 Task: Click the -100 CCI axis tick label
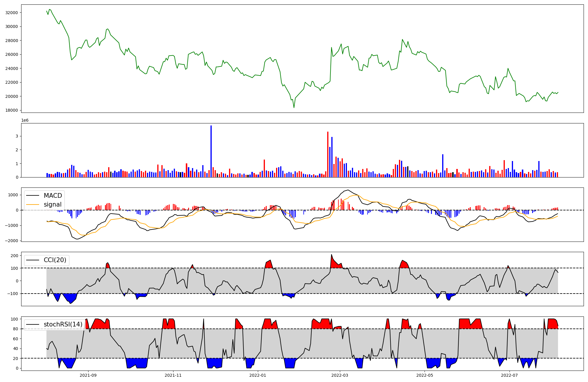(x=13, y=294)
